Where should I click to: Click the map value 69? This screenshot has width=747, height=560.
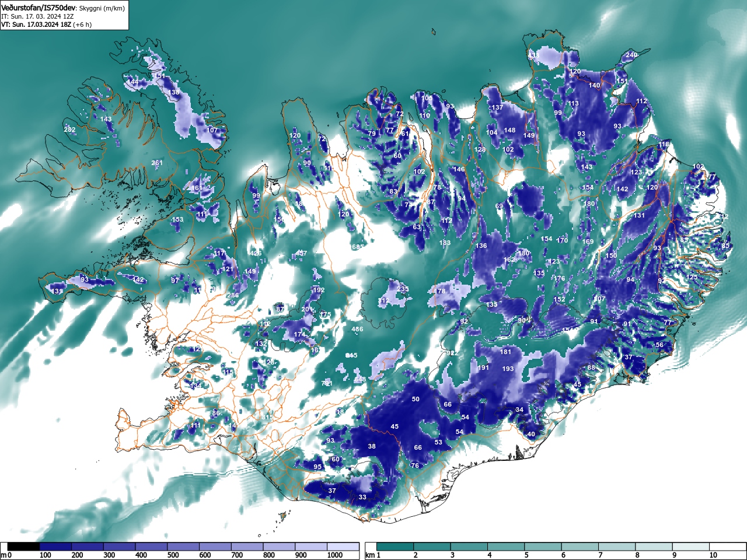click(x=499, y=206)
